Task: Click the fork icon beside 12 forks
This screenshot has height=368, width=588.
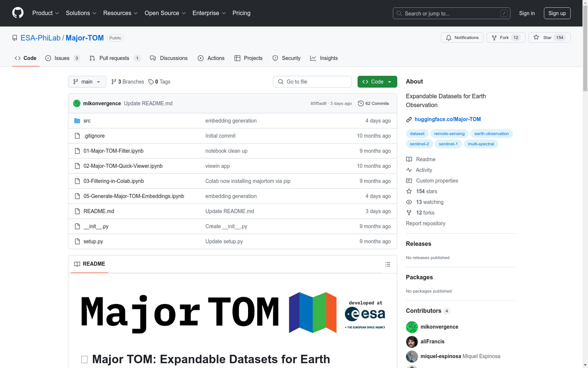Action: (x=409, y=213)
